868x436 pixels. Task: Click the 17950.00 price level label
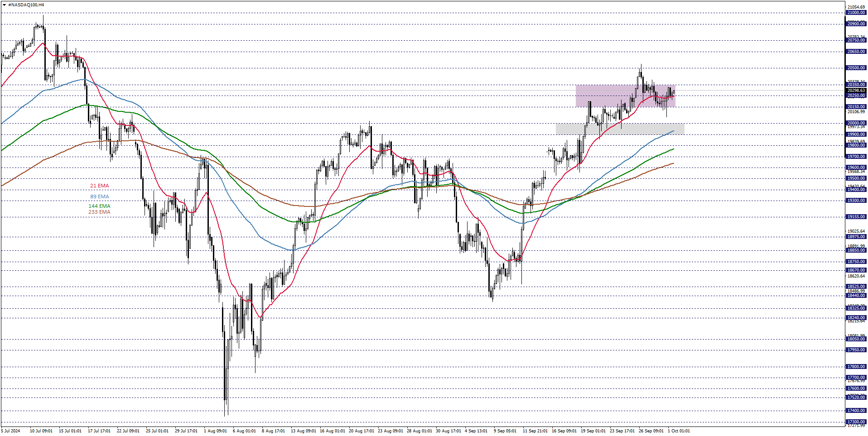[x=856, y=350]
